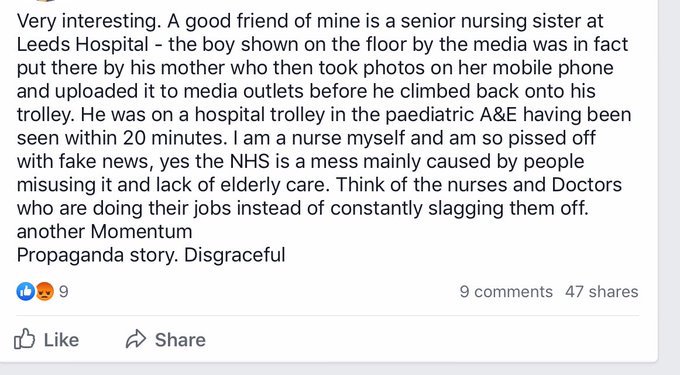The image size is (680, 375).
Task: Open the 9 comments link
Action: pyautogui.click(x=506, y=292)
